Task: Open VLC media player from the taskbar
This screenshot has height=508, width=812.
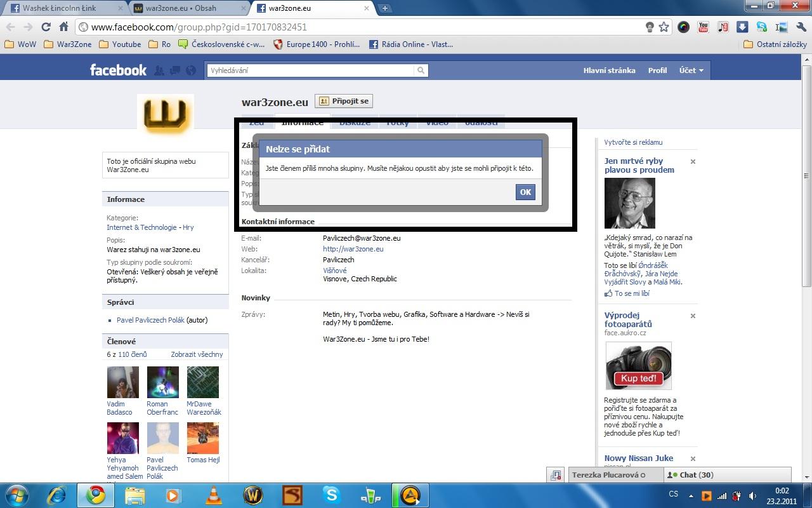Action: pyautogui.click(x=214, y=495)
